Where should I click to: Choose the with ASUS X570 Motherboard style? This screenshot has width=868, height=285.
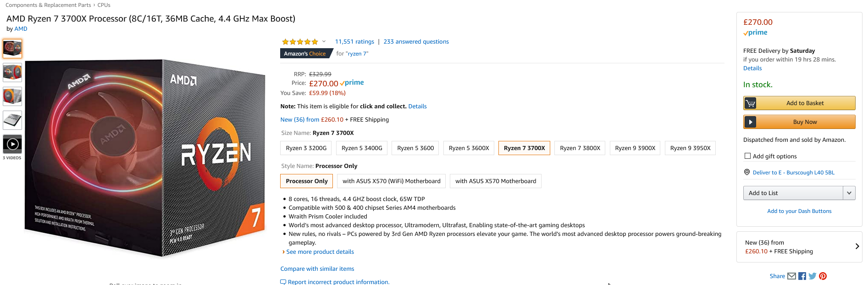click(x=496, y=181)
